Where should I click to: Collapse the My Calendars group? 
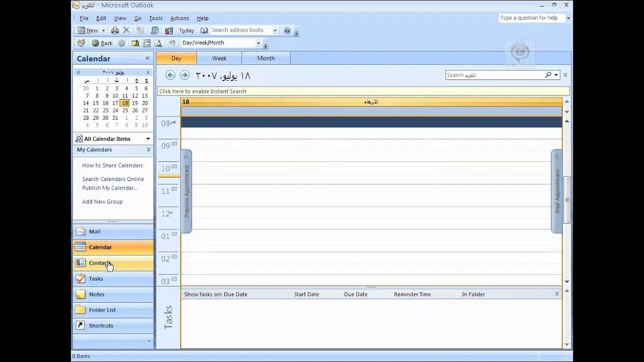point(148,150)
